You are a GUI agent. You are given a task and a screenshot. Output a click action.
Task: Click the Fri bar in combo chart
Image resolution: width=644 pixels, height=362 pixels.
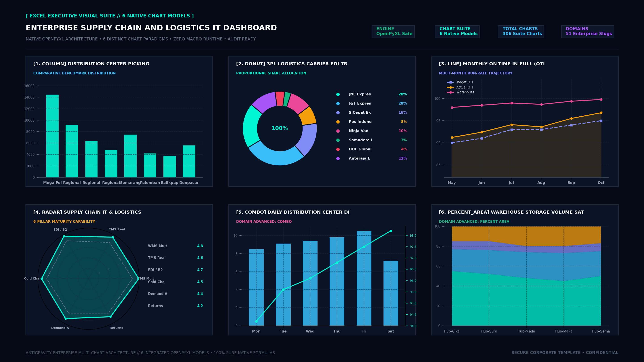364,278
